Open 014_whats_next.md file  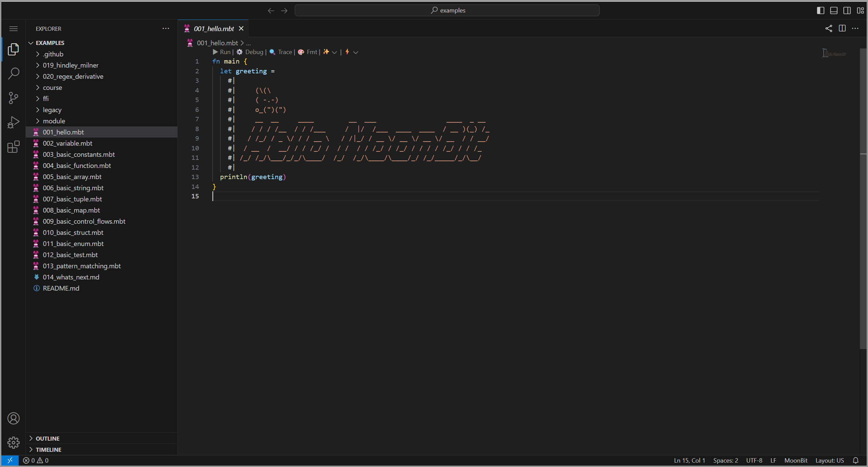pos(101,277)
